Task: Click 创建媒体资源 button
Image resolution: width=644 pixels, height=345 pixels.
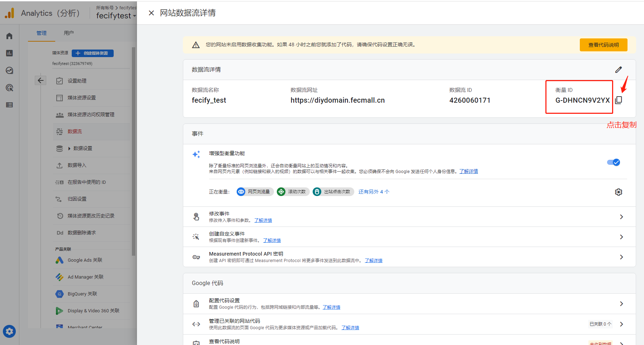Action: pyautogui.click(x=93, y=53)
